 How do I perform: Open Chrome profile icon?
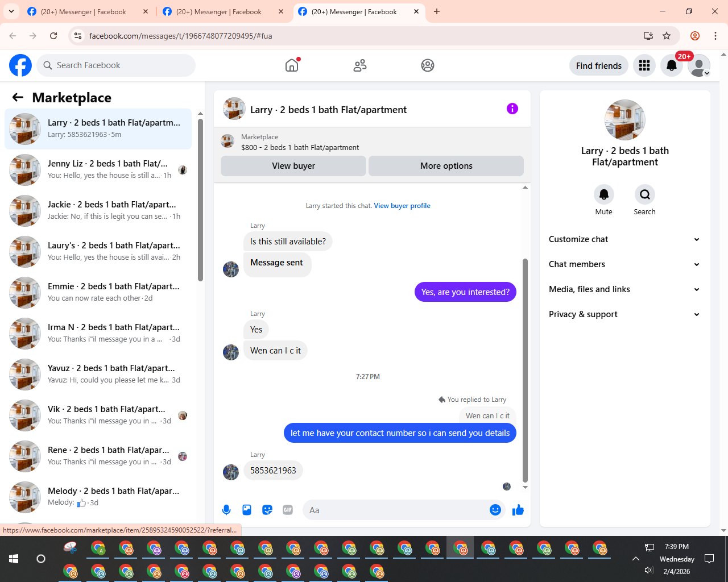(695, 36)
